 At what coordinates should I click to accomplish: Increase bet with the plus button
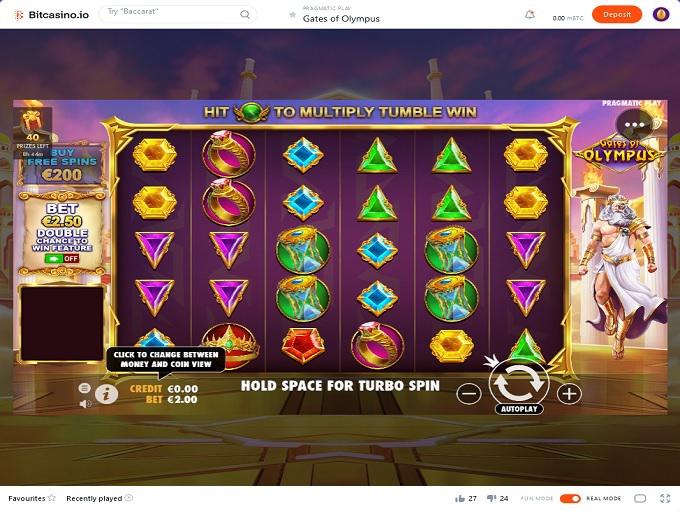coord(569,394)
